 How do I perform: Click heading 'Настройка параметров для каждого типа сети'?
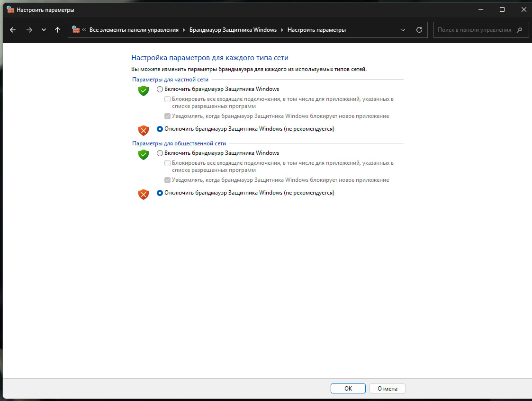[x=210, y=58]
